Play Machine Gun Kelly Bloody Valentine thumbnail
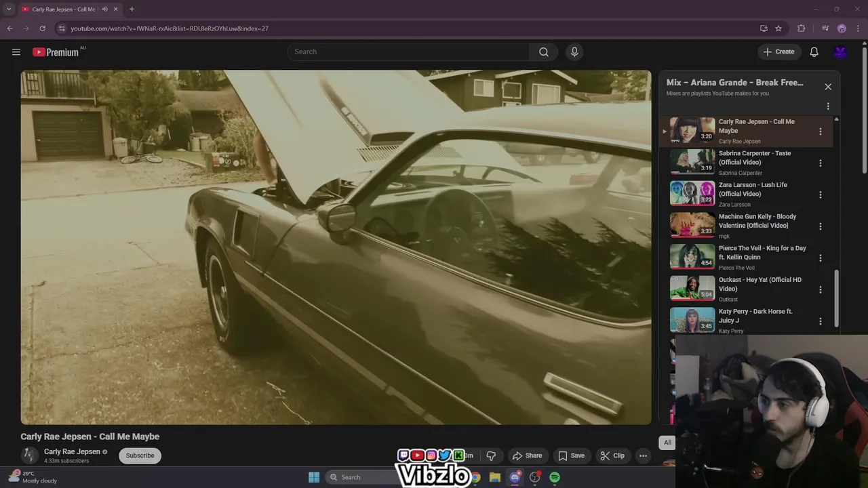 tap(692, 225)
